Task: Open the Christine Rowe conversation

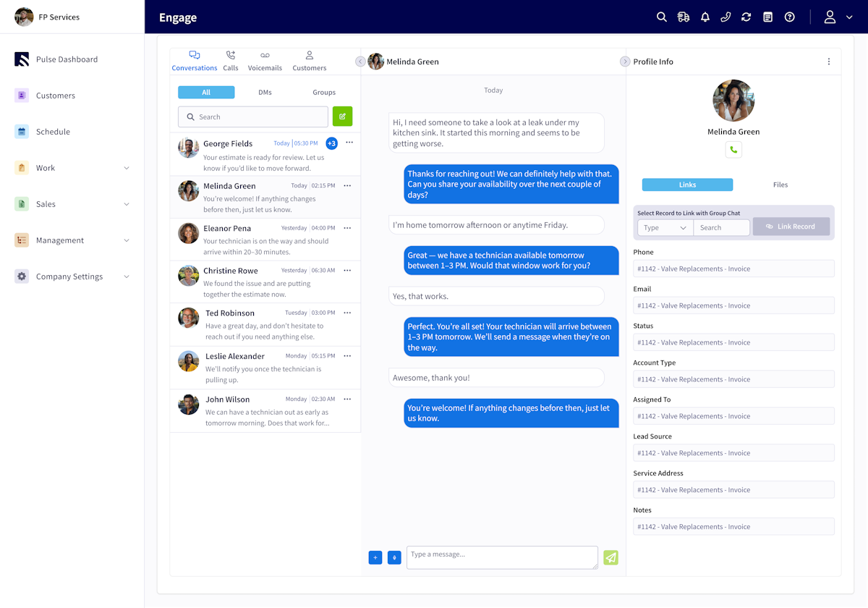Action: click(x=265, y=282)
